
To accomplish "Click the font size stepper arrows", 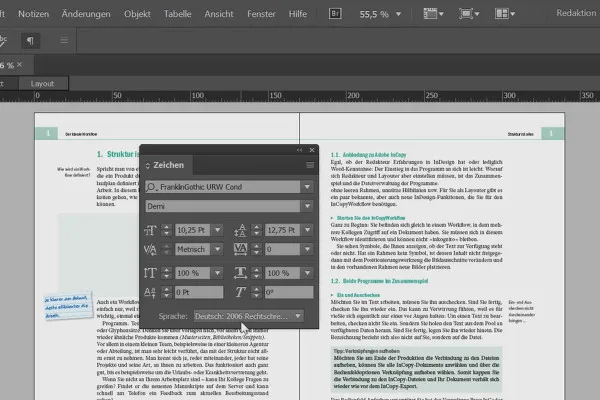I will 166,230.
